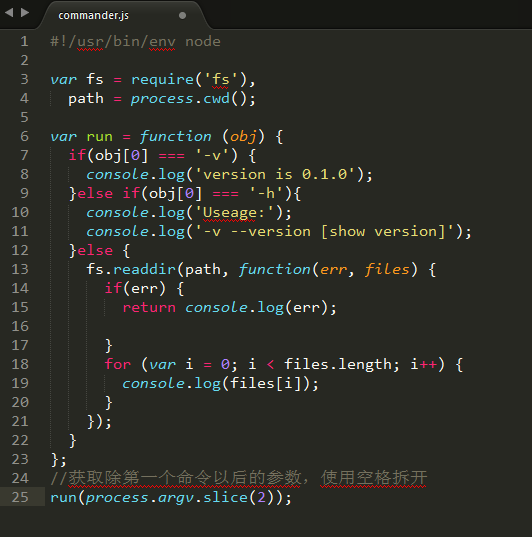Click 'argv' on line 25
Screen dimensions: 532x537
tap(176, 498)
